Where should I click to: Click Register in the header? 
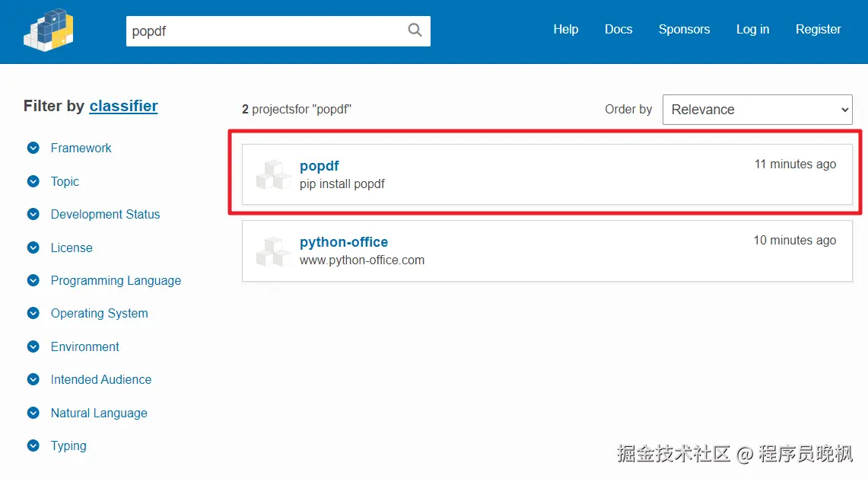(x=819, y=30)
